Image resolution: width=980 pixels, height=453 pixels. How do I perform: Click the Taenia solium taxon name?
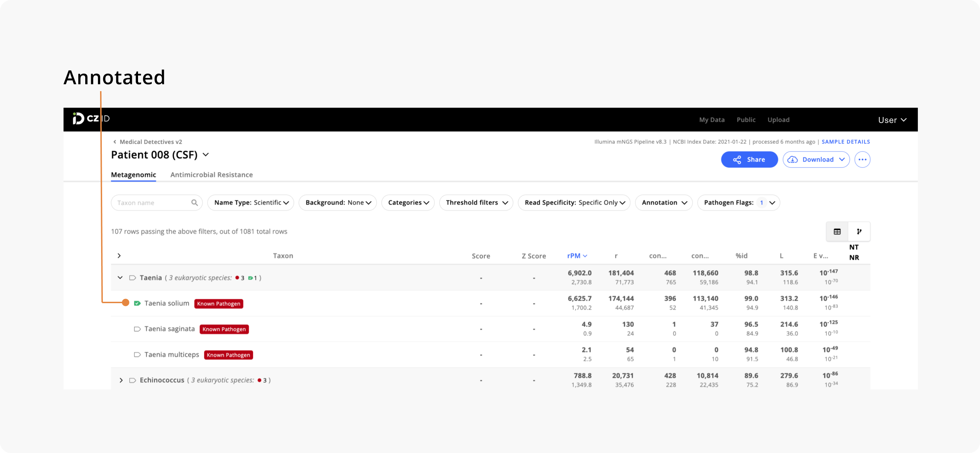(x=167, y=303)
